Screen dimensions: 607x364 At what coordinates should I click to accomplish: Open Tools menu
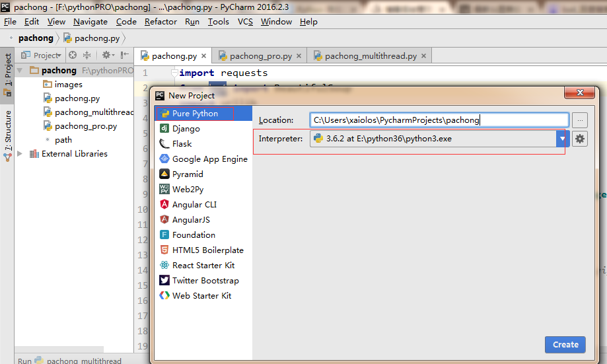(x=219, y=22)
